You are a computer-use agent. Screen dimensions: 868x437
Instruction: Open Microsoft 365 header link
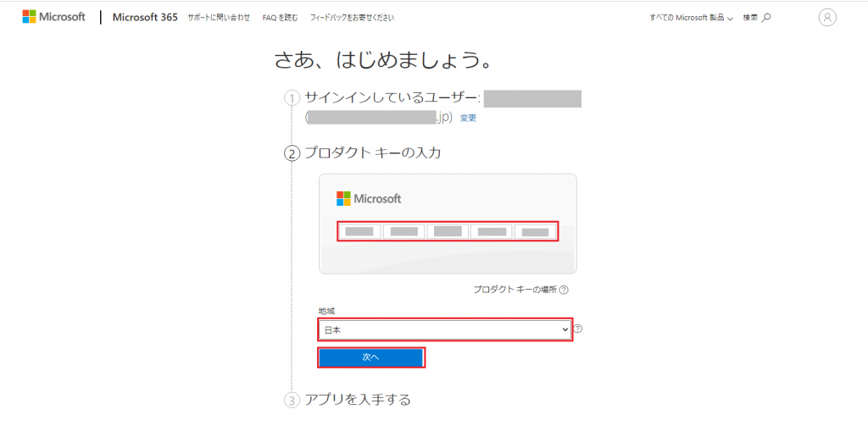point(145,17)
